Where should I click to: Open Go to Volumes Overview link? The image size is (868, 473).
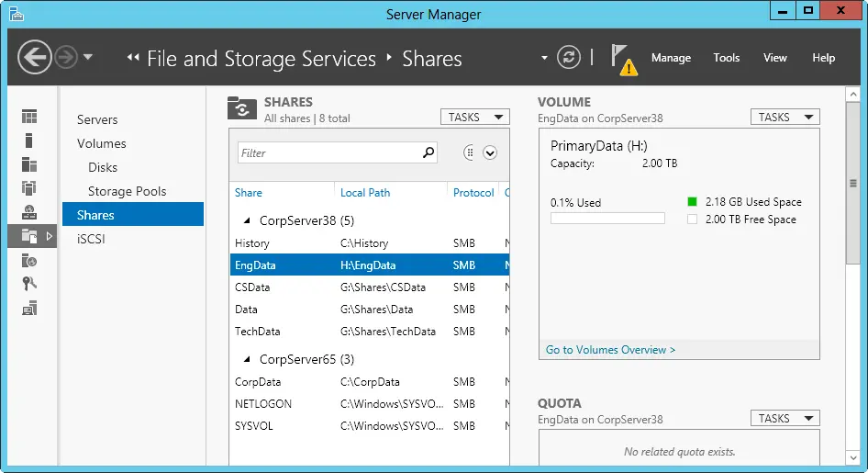610,350
